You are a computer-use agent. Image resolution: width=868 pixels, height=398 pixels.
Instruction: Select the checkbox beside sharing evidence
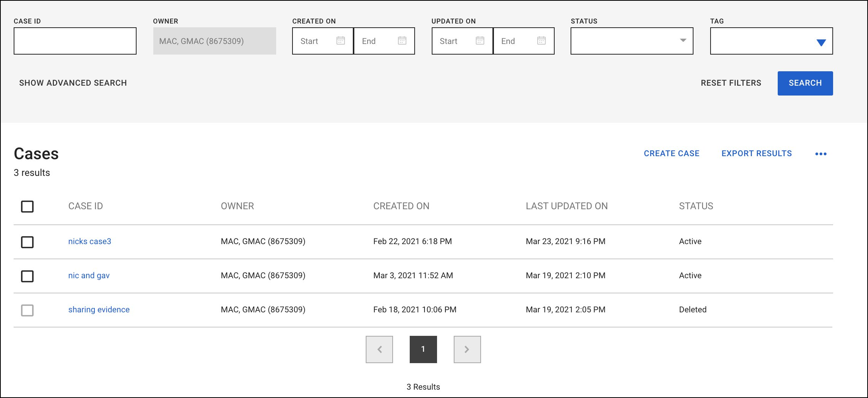point(27,310)
